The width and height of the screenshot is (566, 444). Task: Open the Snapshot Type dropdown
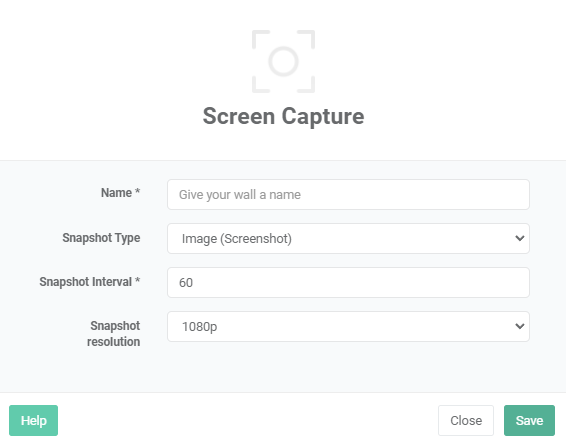[x=348, y=238]
